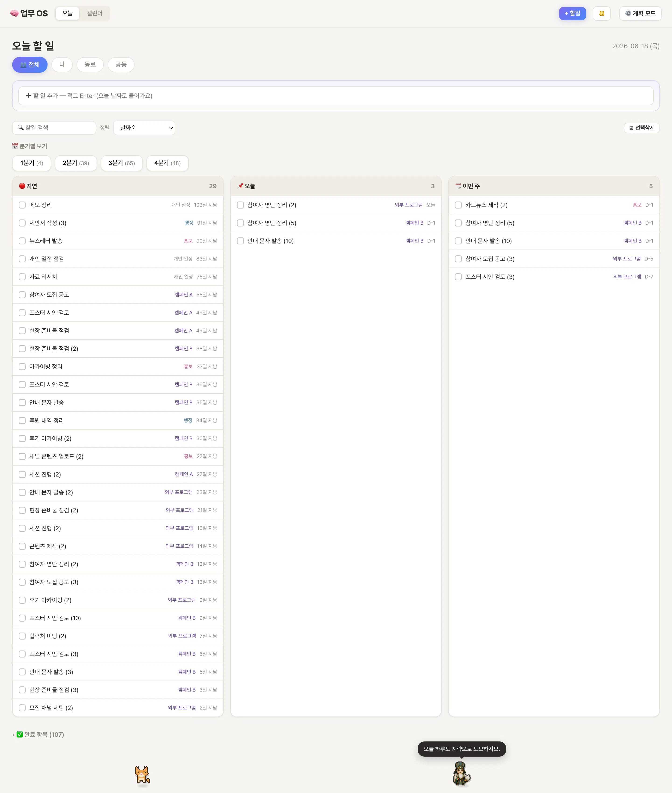Click the red circle icon in 지연 header

pos(22,186)
